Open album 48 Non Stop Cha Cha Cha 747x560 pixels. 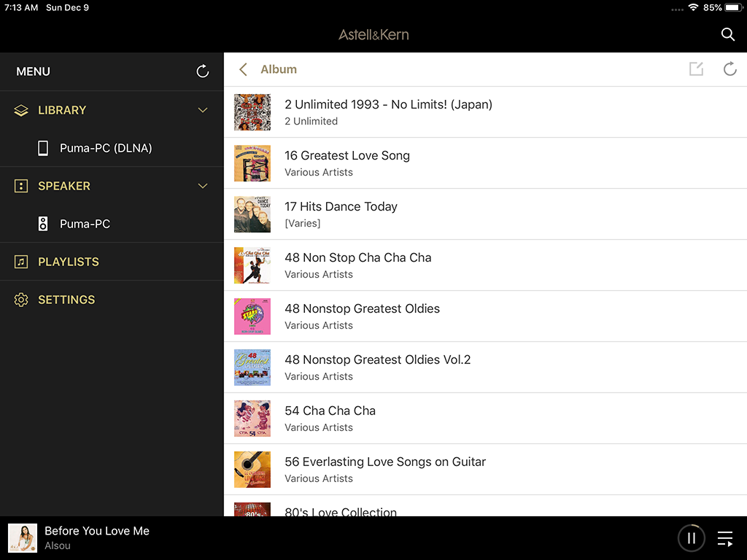[x=485, y=265]
